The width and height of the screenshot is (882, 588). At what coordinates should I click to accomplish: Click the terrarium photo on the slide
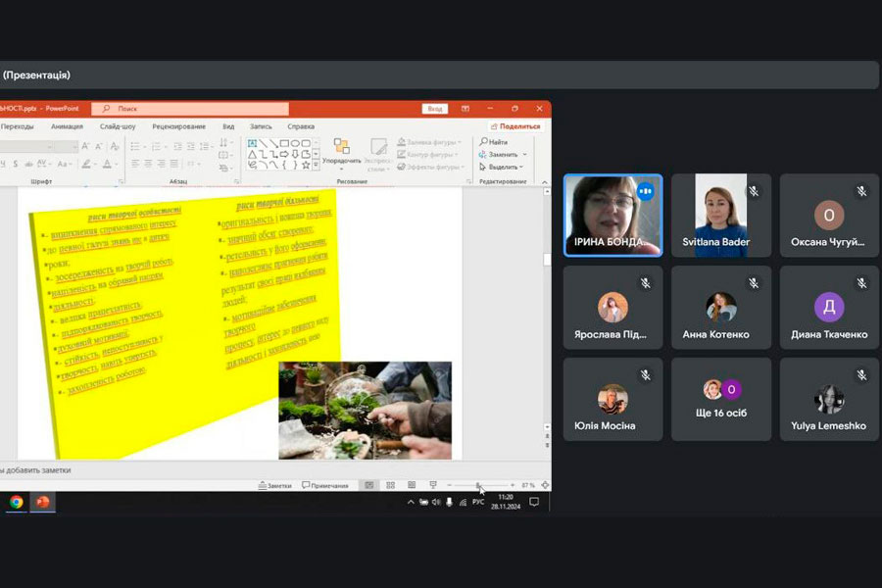pos(366,411)
